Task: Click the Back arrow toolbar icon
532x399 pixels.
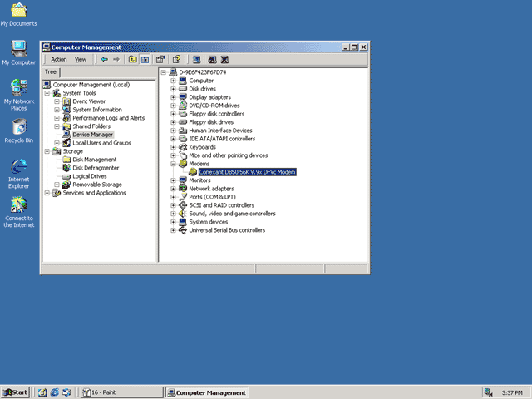Action: (105, 59)
